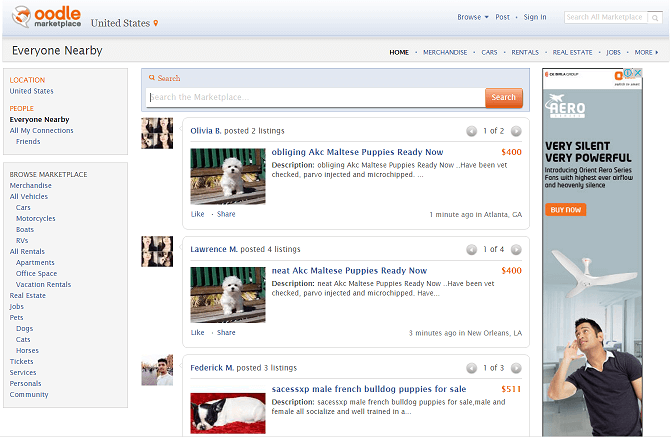Go to previous listing for Lawrence M.

click(x=471, y=250)
